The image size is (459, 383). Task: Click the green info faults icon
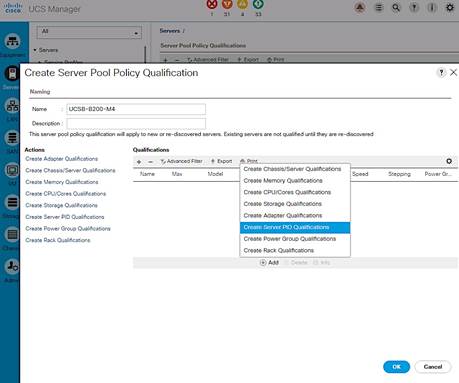tap(258, 4)
